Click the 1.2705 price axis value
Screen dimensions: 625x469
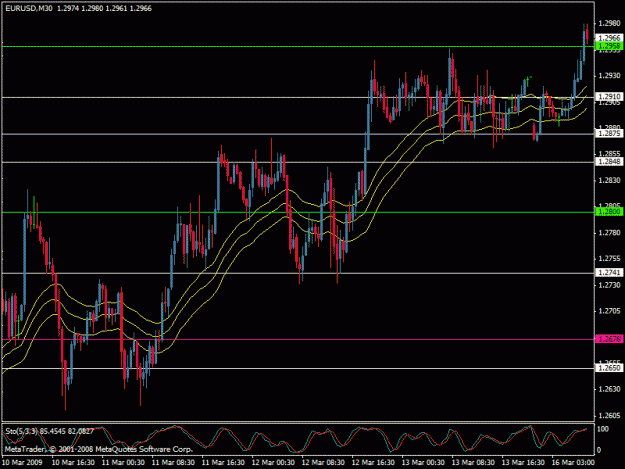tap(609, 311)
